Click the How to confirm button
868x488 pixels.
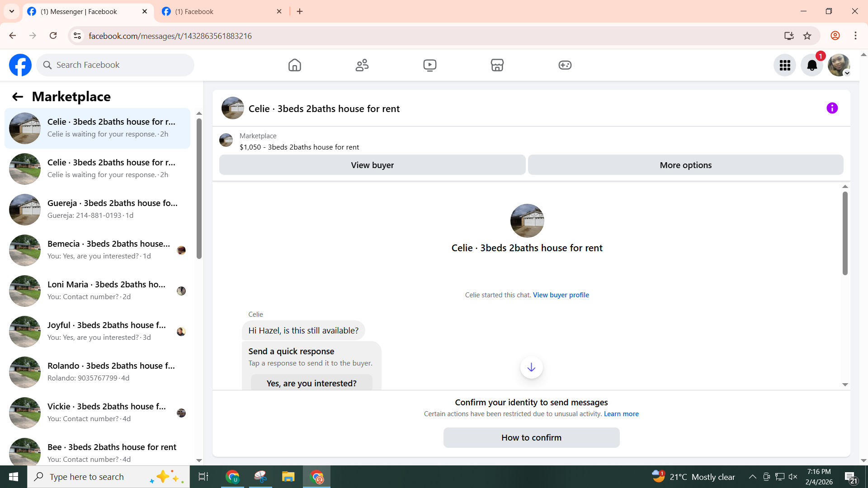[531, 437]
